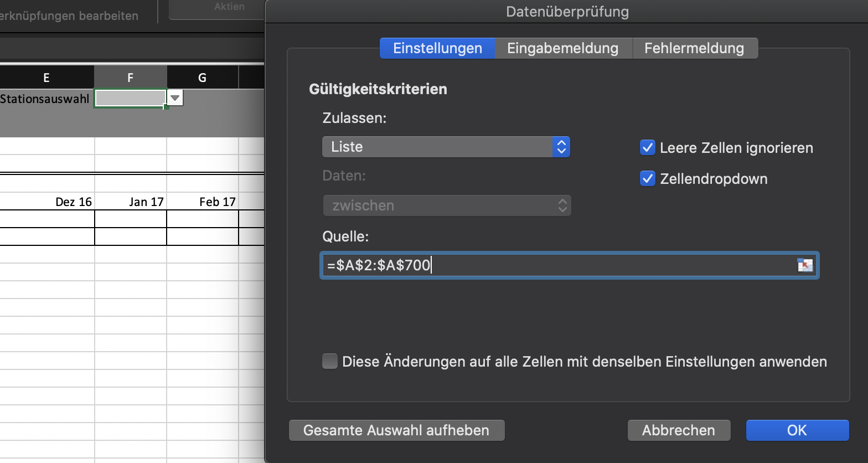The image size is (868, 463).
Task: Expand the Zulassen dropdown showing Liste
Action: pos(446,147)
